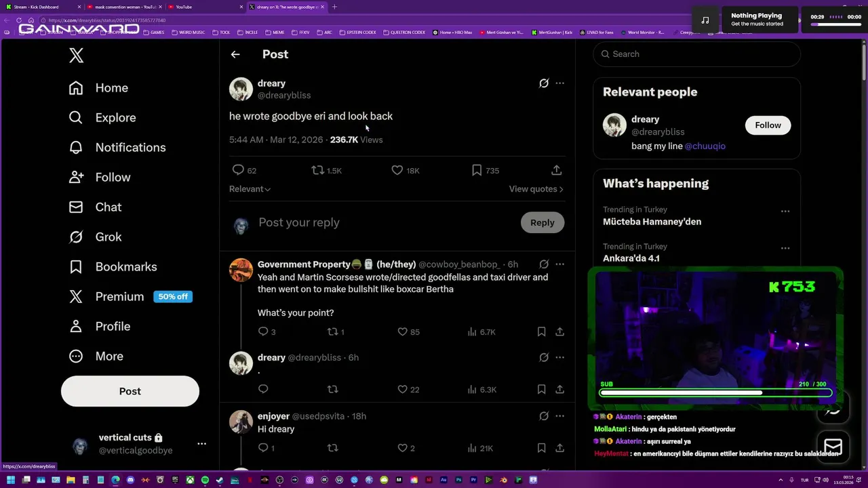Open the @chuuqio mention link
Screen dimensions: 868x488
point(705,146)
